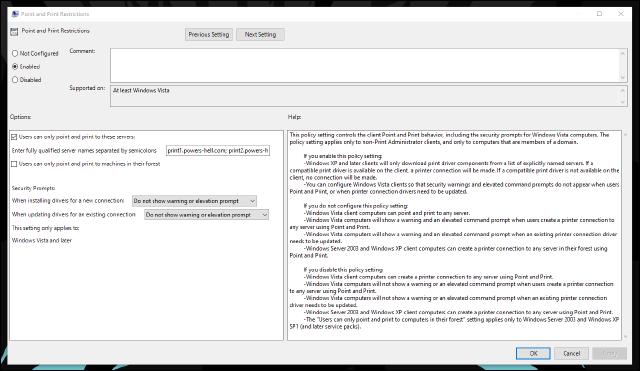Click the 'If you disable this policy setting:' help line
640x371 pixels.
343,270
